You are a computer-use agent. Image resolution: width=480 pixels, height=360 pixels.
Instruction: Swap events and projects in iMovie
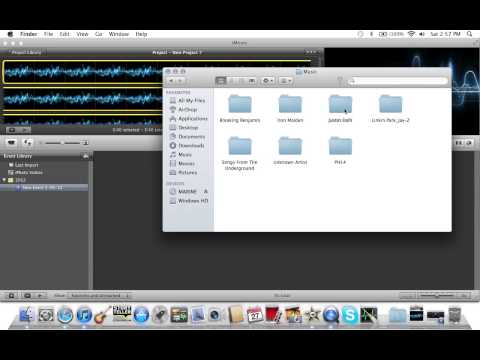click(28, 143)
